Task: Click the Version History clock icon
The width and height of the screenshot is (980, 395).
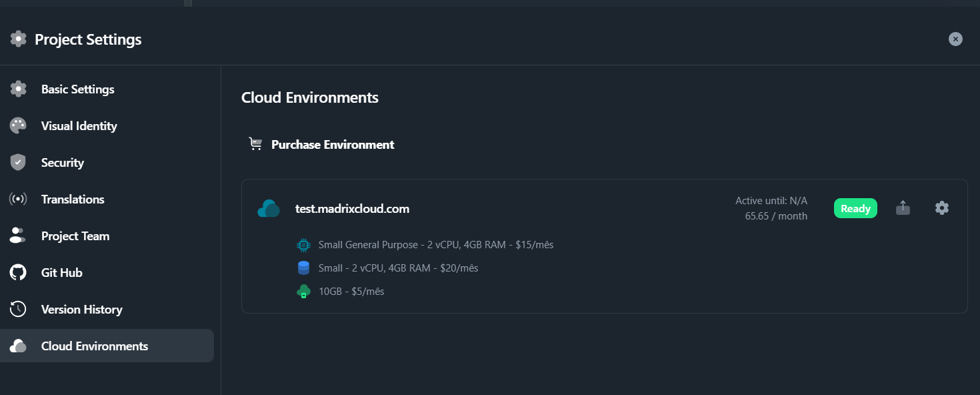Action: (x=18, y=309)
